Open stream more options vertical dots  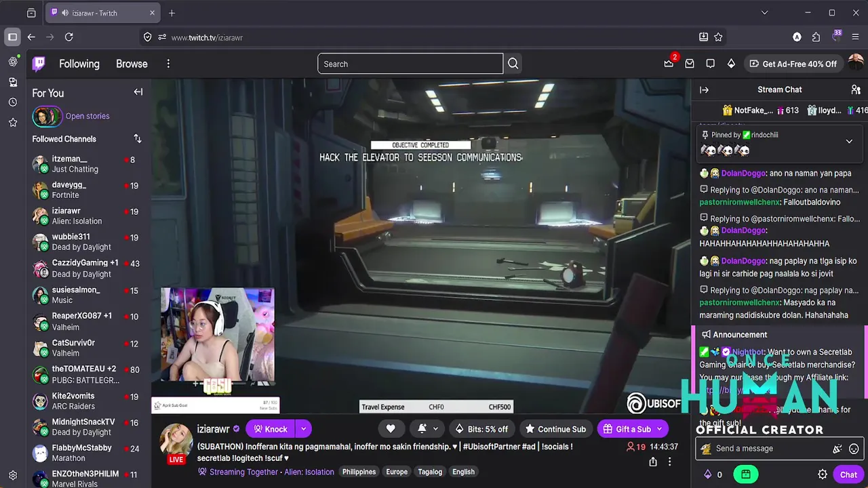click(669, 462)
